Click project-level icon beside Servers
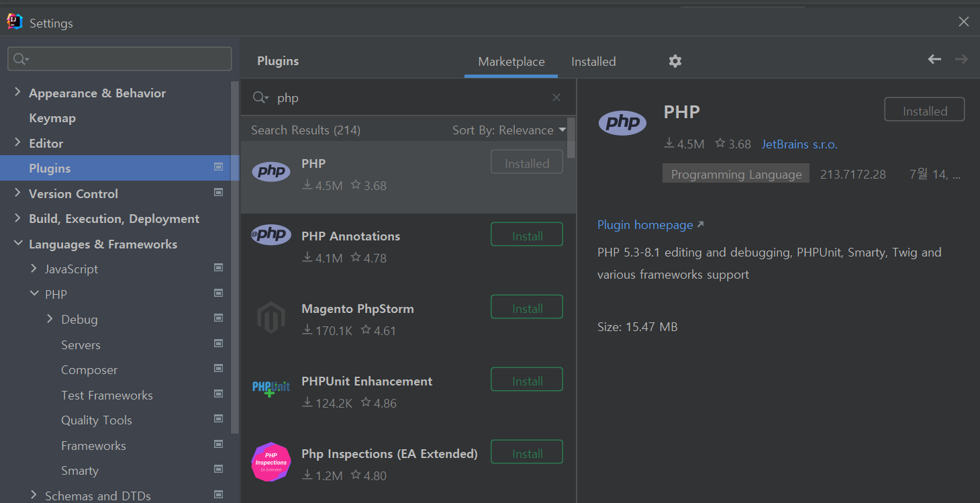This screenshot has height=503, width=980. click(x=218, y=343)
